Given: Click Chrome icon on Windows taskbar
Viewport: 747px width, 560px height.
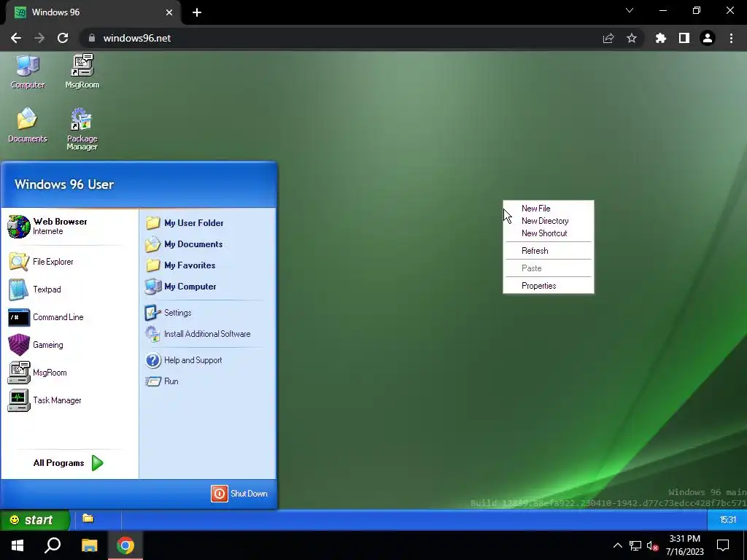Looking at the screenshot, I should click(x=125, y=545).
